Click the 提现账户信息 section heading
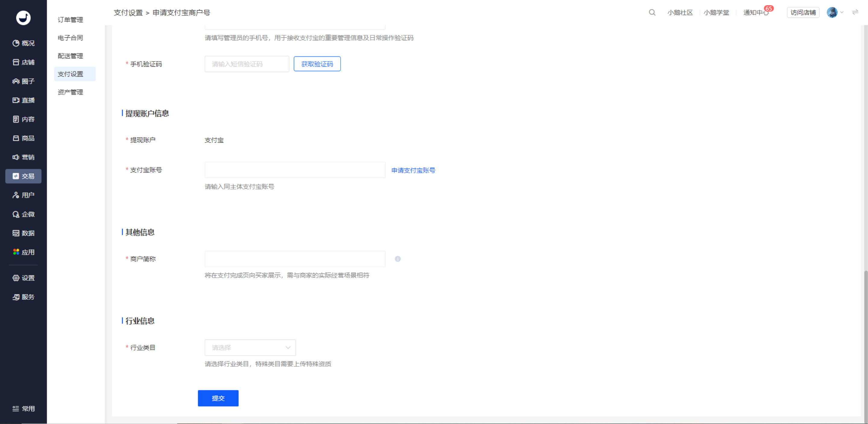The image size is (868, 424). pos(147,113)
